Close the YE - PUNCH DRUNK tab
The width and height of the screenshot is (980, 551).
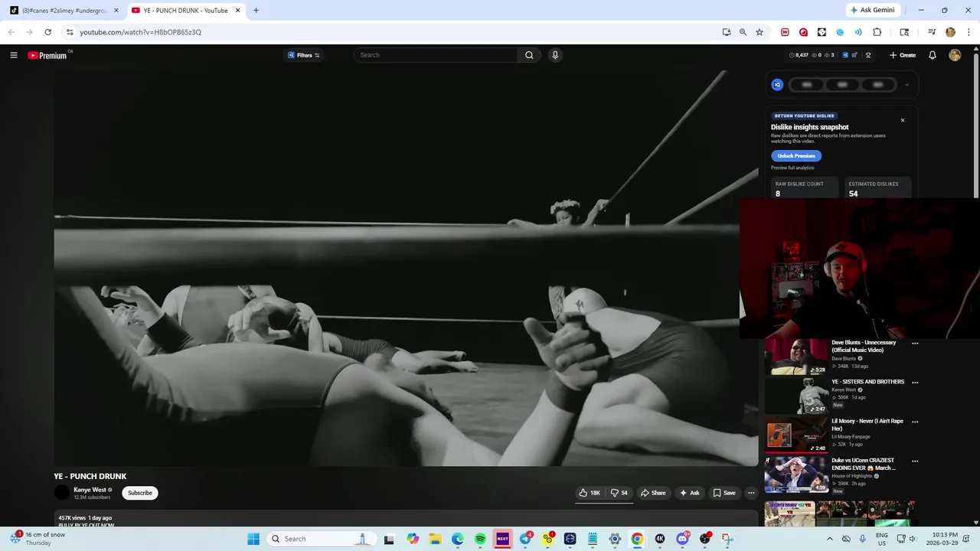pyautogui.click(x=237, y=11)
